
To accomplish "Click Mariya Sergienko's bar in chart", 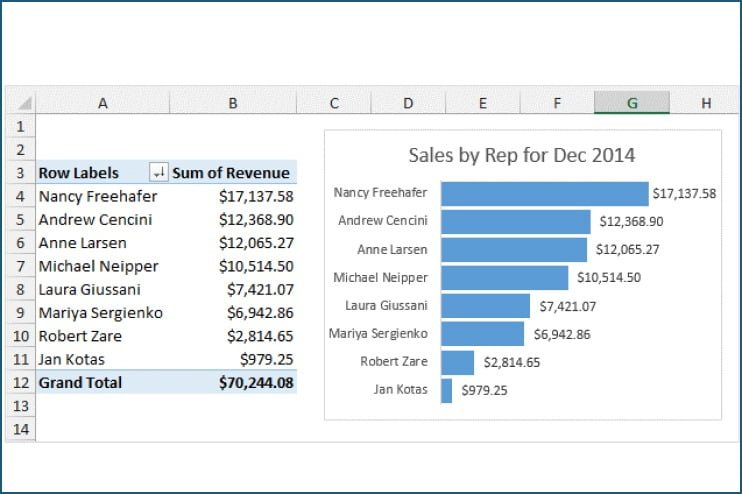I will tap(482, 333).
